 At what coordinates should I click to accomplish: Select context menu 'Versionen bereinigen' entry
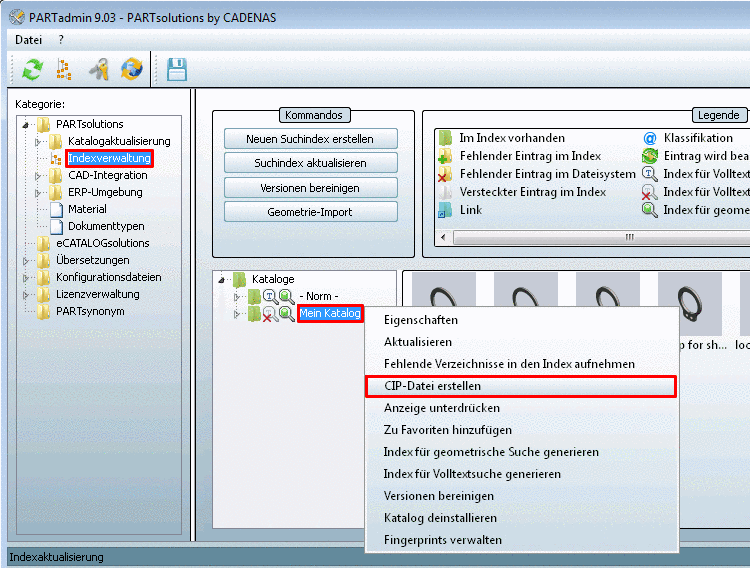(521, 496)
